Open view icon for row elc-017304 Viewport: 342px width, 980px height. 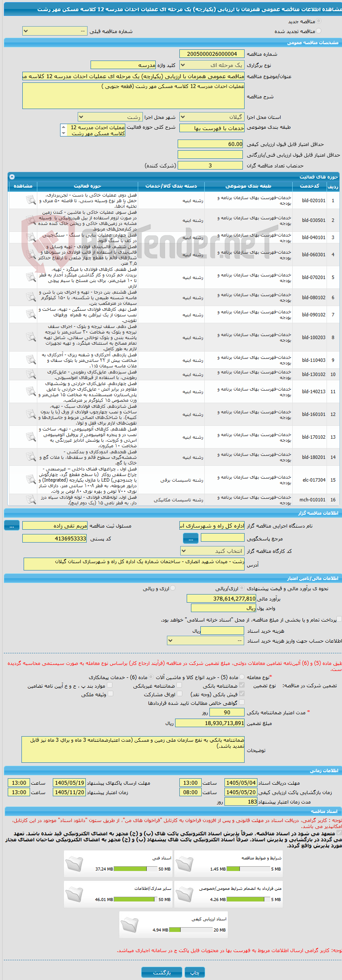pyautogui.click(x=31, y=480)
